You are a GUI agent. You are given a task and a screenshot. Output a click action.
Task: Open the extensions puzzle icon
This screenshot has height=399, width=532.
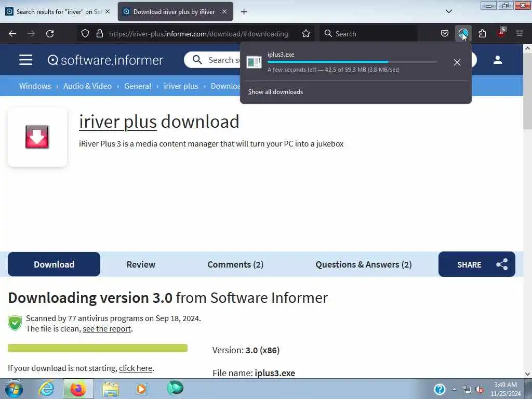[482, 34]
